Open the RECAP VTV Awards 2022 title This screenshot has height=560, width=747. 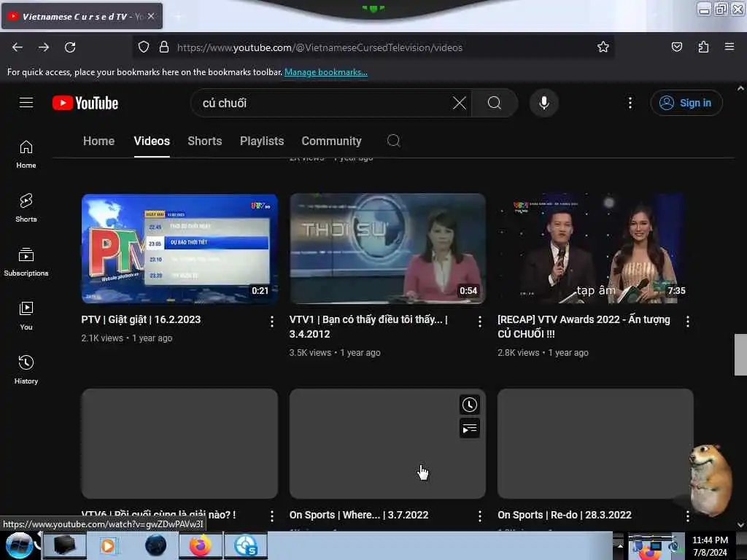pos(584,327)
